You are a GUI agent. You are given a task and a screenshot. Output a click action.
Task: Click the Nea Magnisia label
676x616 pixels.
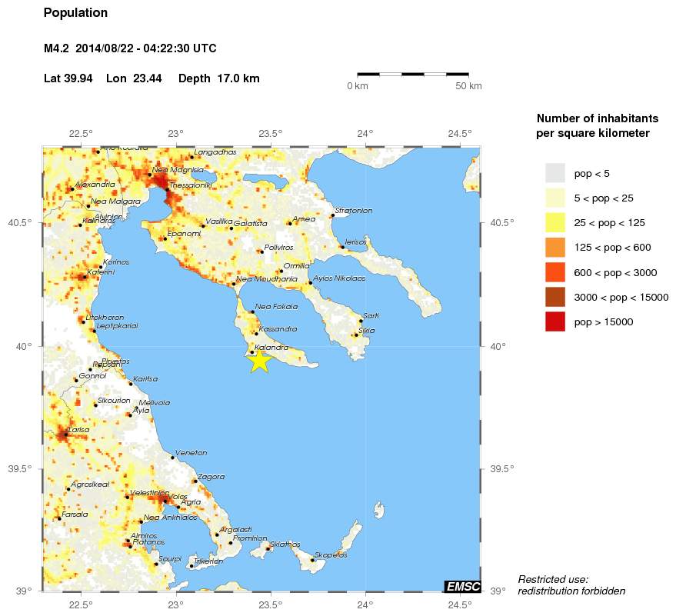[178, 170]
